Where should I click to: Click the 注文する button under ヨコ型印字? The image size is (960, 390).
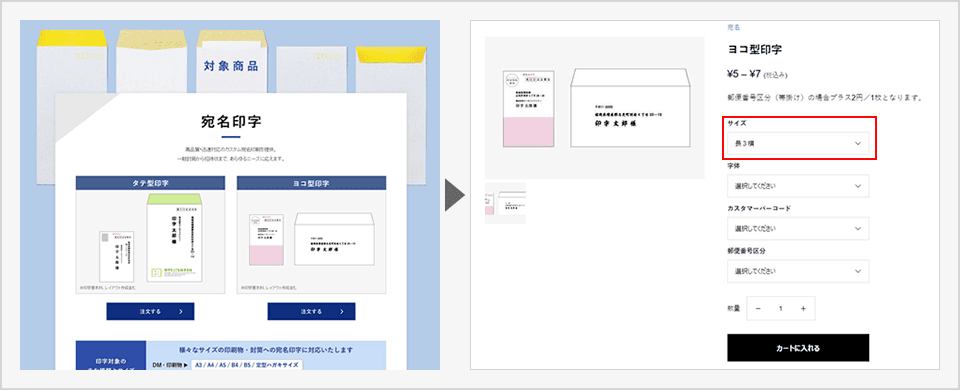pos(311,311)
